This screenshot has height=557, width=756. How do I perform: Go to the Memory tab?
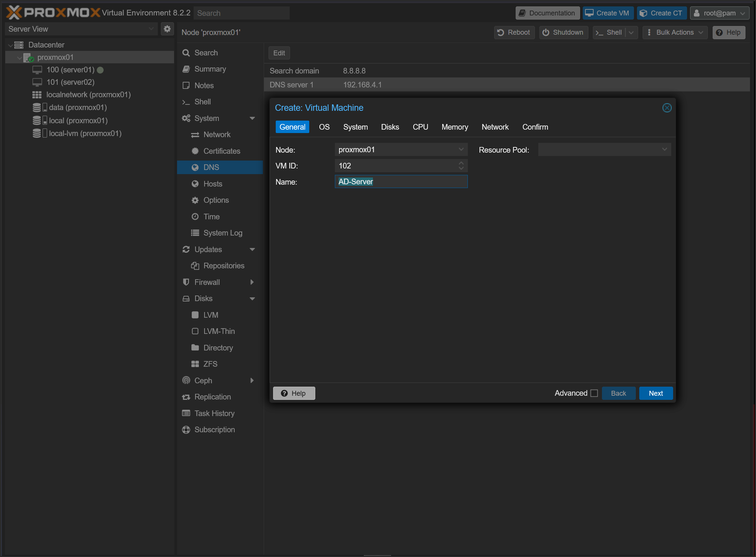(x=455, y=127)
